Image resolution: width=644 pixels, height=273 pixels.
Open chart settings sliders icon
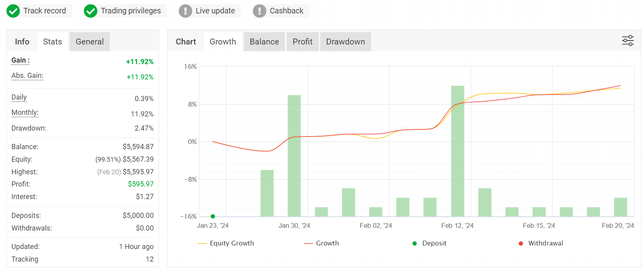(x=627, y=41)
